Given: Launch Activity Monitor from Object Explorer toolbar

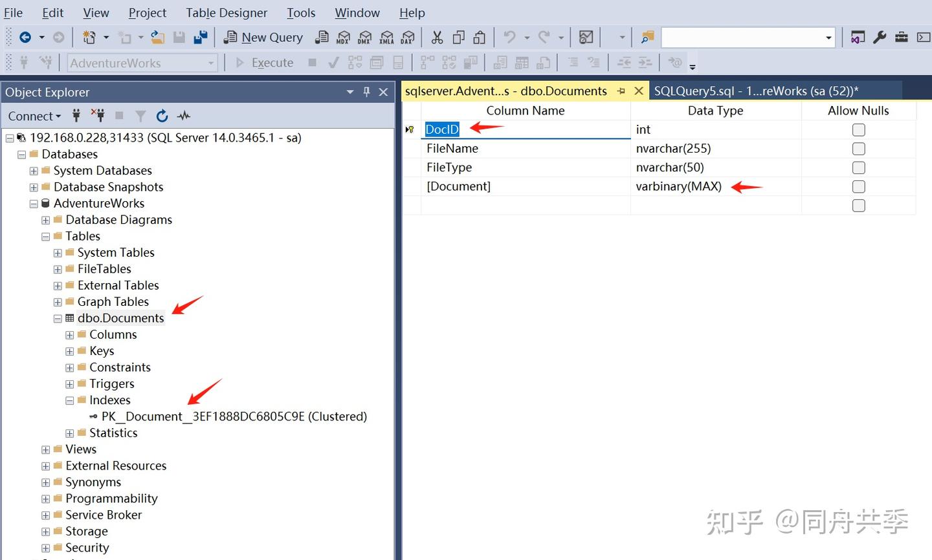Looking at the screenshot, I should [183, 116].
